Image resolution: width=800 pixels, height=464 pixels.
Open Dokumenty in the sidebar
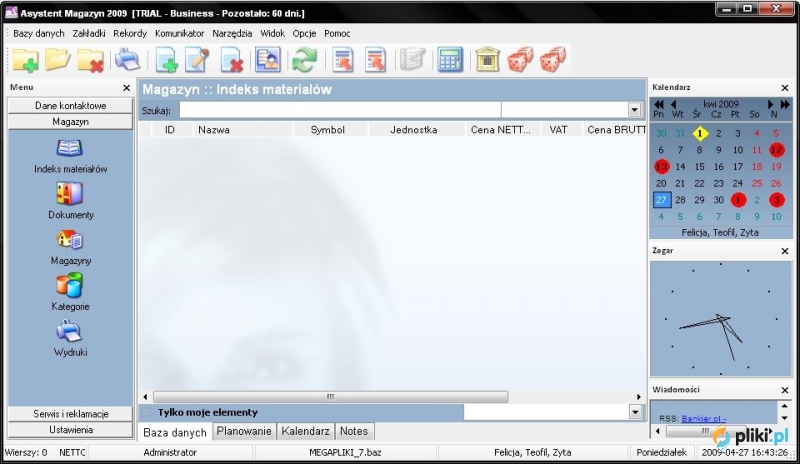tap(70, 201)
